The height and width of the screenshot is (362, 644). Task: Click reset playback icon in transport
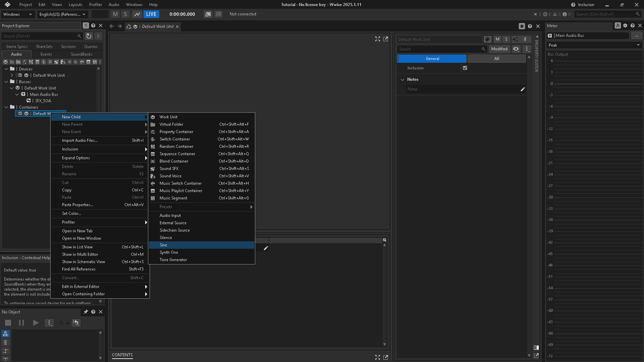(x=76, y=323)
